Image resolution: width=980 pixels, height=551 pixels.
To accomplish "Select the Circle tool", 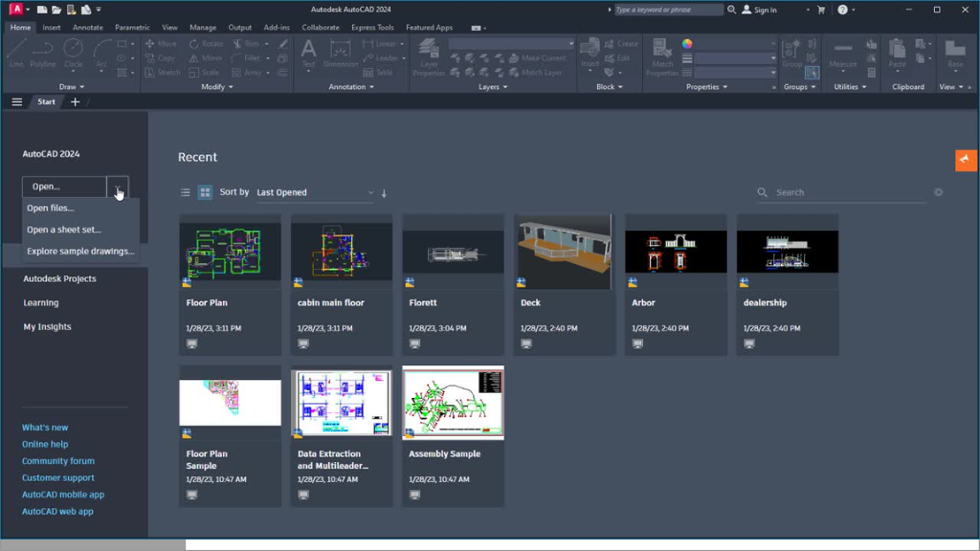I will [73, 53].
